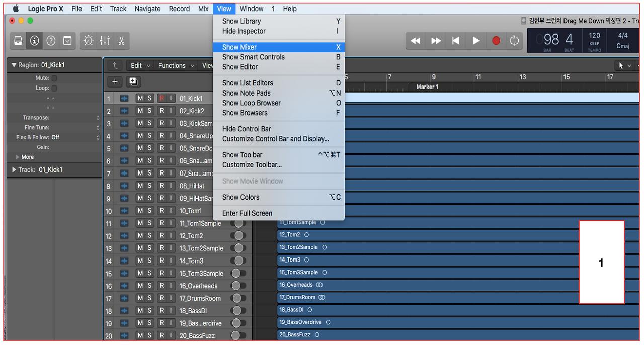Open the Mixer faders icon
This screenshot has width=644, height=345.
click(x=105, y=41)
